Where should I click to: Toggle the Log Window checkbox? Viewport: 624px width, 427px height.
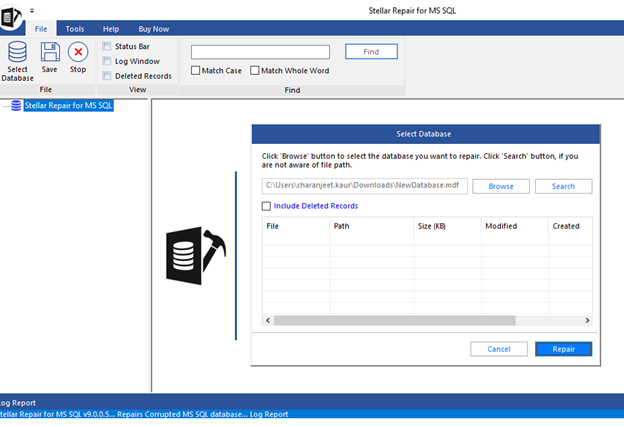click(x=107, y=61)
